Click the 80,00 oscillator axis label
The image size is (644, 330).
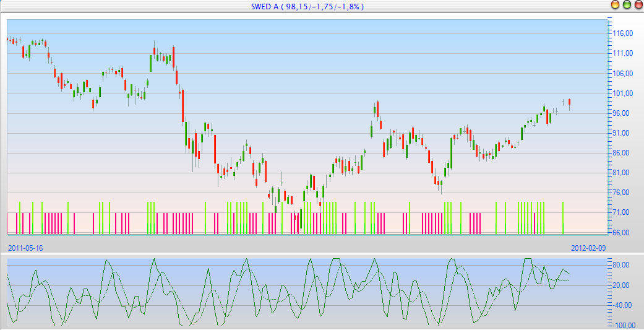pyautogui.click(x=622, y=265)
